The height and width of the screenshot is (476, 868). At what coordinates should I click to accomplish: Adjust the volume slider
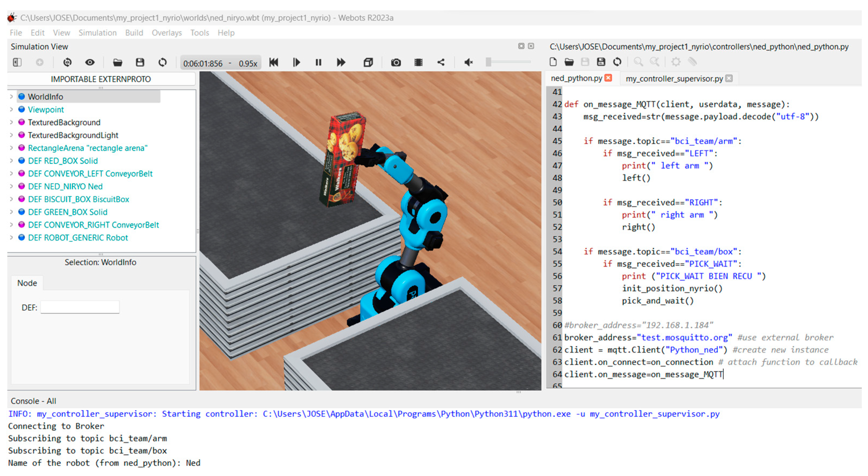[489, 62]
